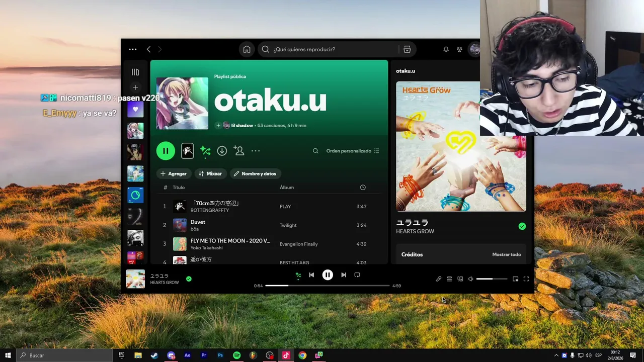Screen dimensions: 644x362
Task: Create a new playlist with plus icon
Action: click(135, 87)
